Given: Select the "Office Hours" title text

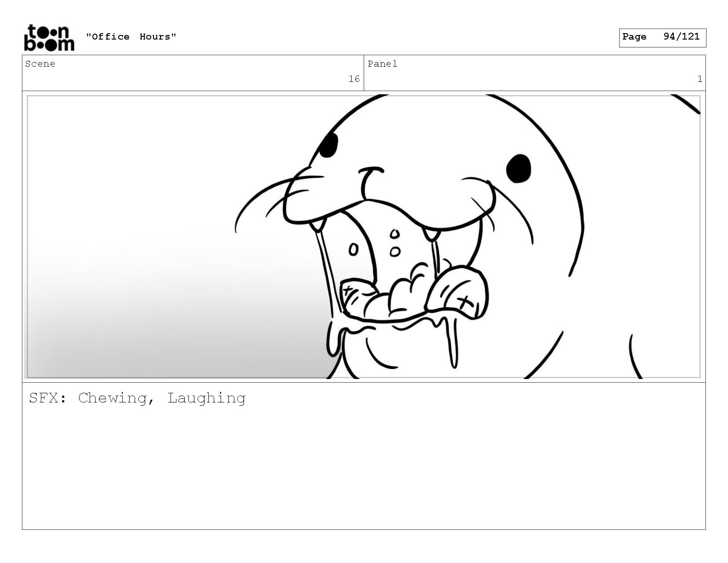Looking at the screenshot, I should click(131, 37).
